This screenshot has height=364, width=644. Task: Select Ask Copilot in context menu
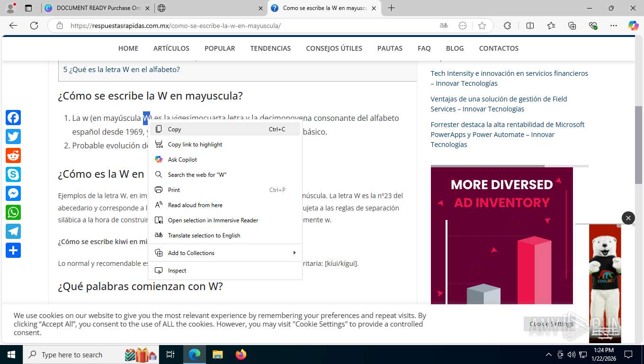(225, 159)
